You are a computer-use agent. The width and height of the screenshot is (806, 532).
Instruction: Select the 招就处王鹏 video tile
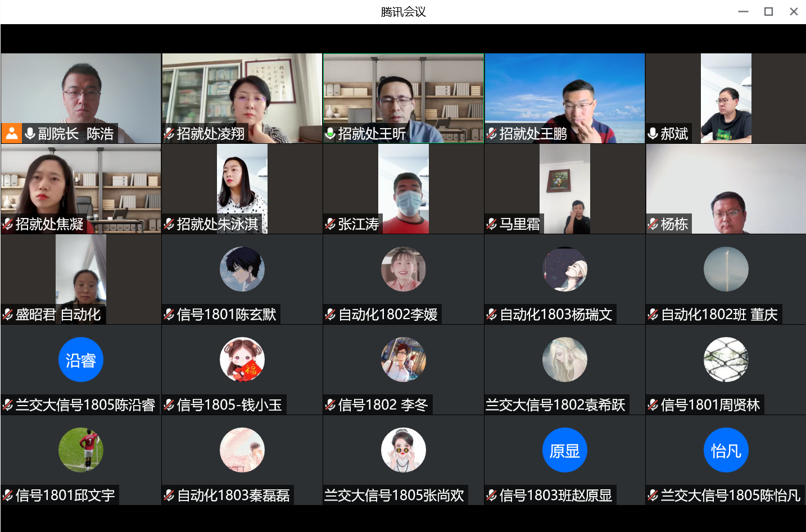(x=564, y=90)
